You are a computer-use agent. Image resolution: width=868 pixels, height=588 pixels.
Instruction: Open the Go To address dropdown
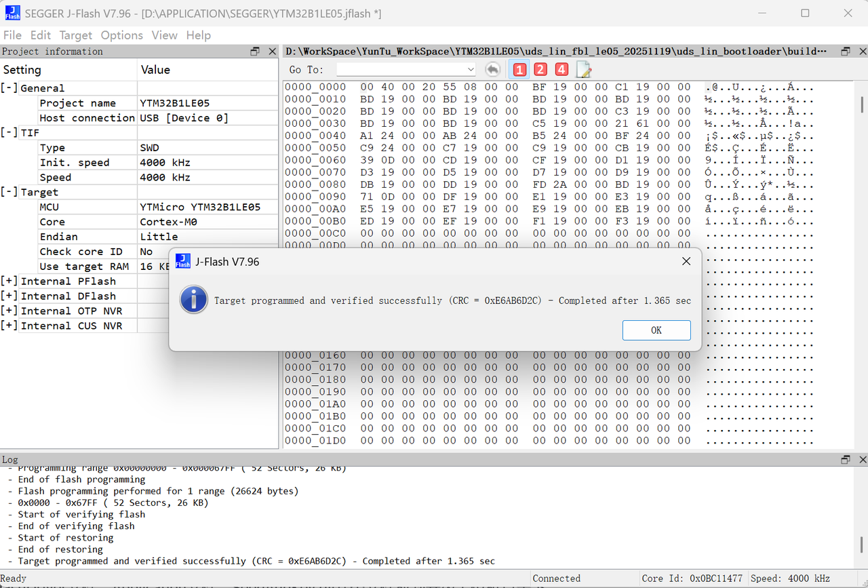coord(471,69)
